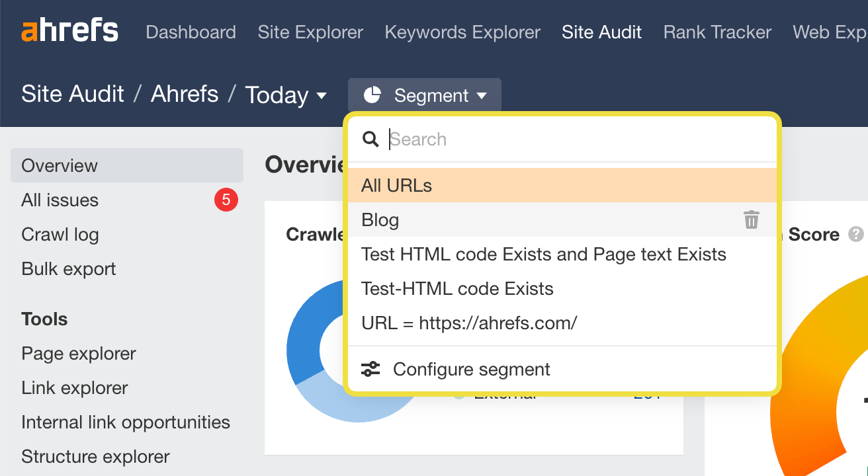
Task: Open Bulk export
Action: 68,268
